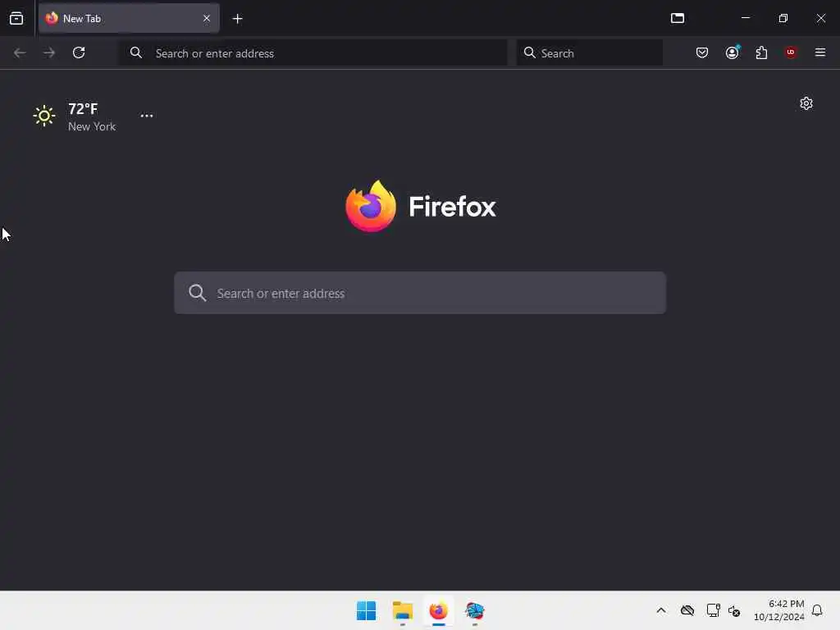840x630 pixels.
Task: Focus the toolbar Search box
Action: [589, 53]
